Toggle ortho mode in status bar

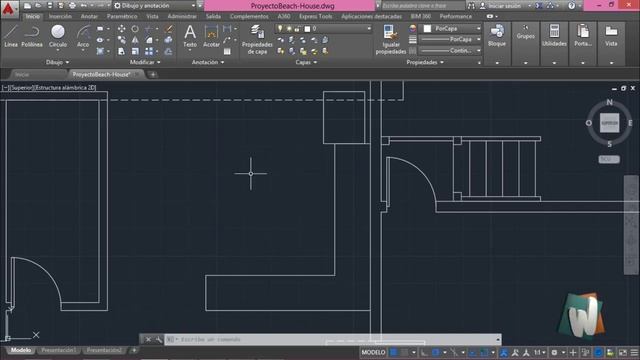(x=424, y=352)
